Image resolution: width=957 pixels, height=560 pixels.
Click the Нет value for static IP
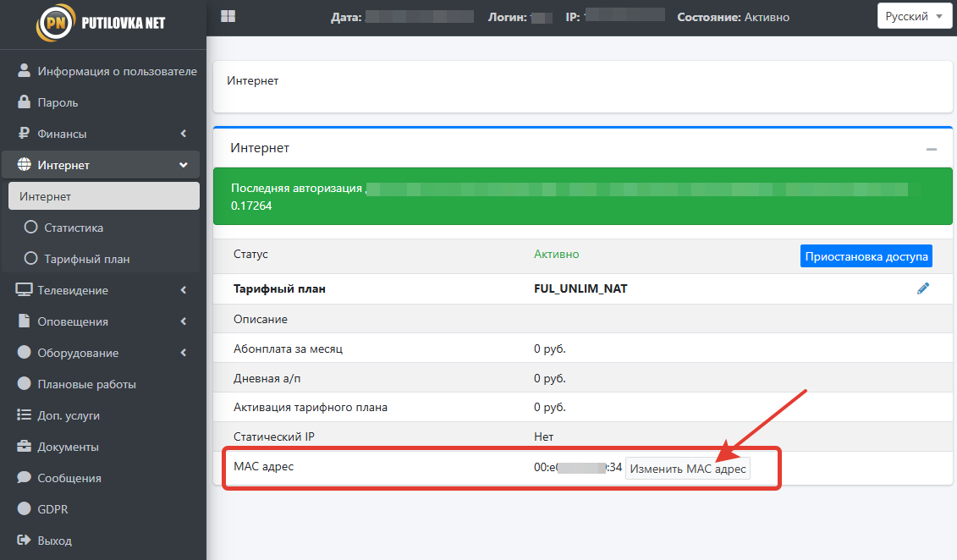543,436
